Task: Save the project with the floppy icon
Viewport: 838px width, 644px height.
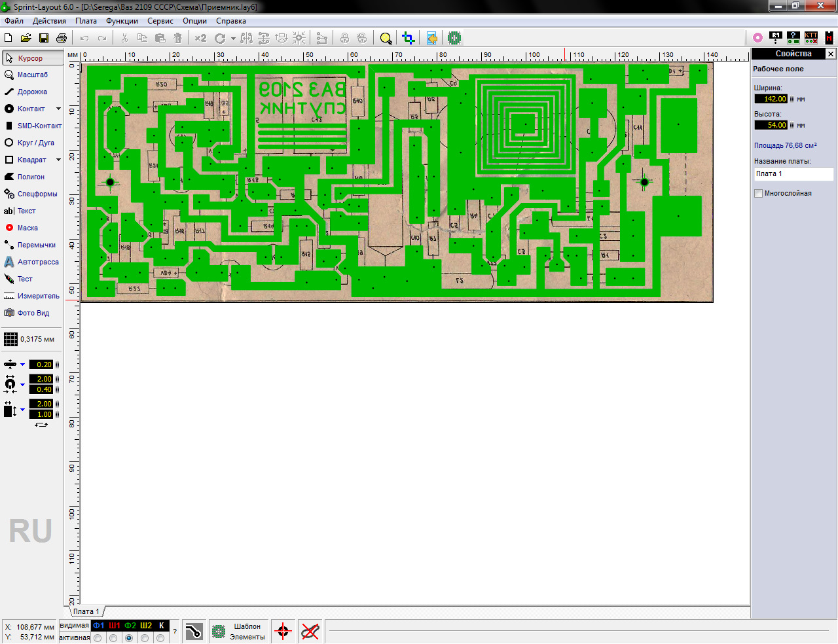Action: coord(44,38)
